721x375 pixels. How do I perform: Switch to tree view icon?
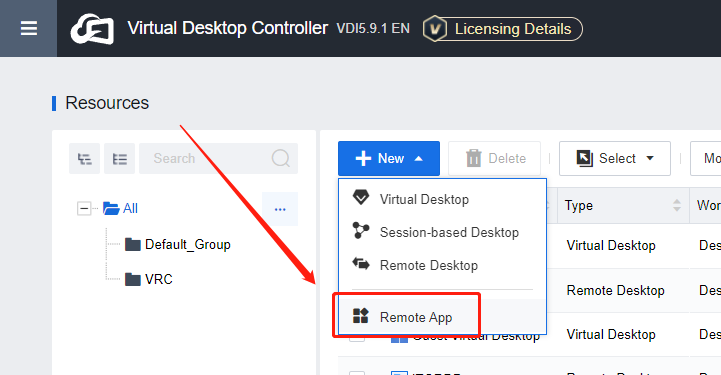click(x=84, y=159)
